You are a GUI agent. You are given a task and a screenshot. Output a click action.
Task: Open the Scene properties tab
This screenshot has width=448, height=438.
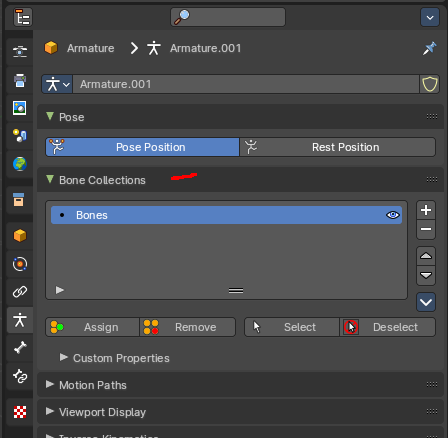20,136
